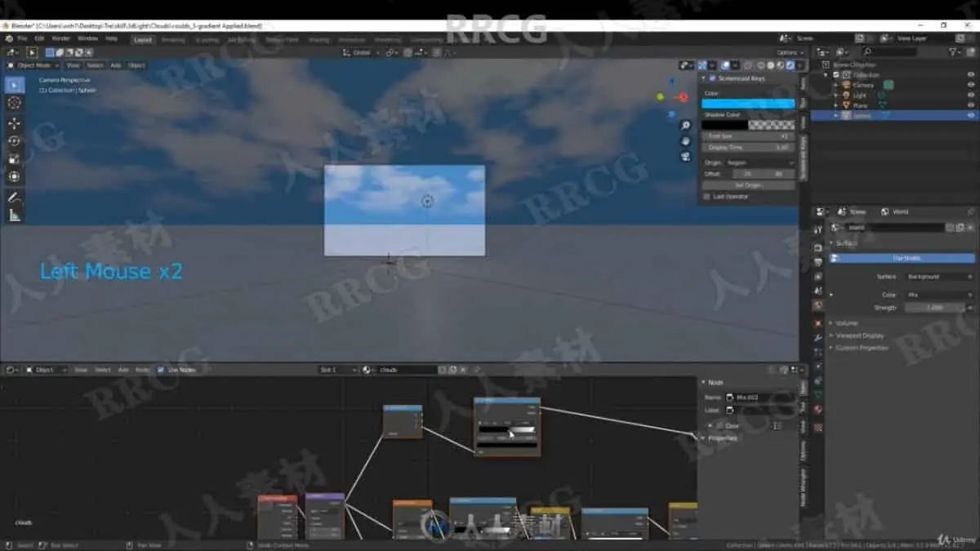
Task: Open the World properties tab icon
Action: coord(817,305)
